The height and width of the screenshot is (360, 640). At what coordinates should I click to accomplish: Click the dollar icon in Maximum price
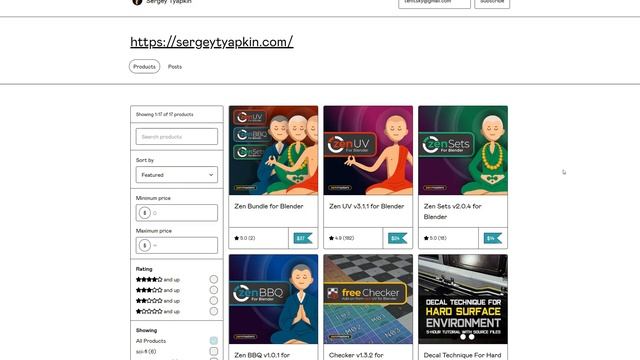[144, 245]
